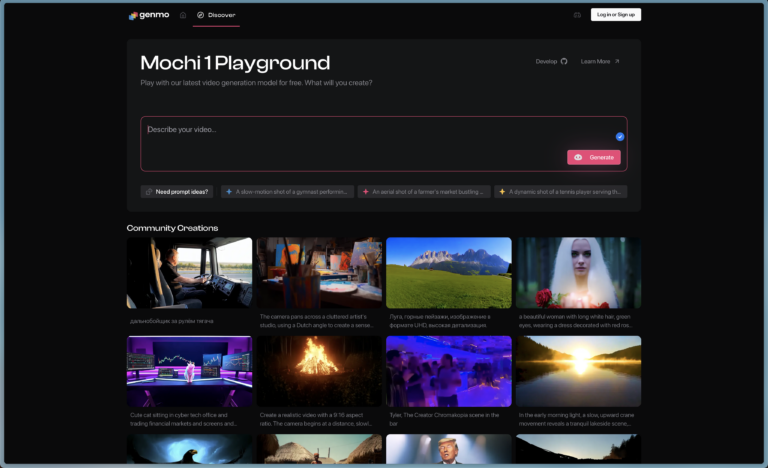Viewport: 768px width, 468px height.
Task: Play the campfire video thumbnail
Action: tap(319, 371)
